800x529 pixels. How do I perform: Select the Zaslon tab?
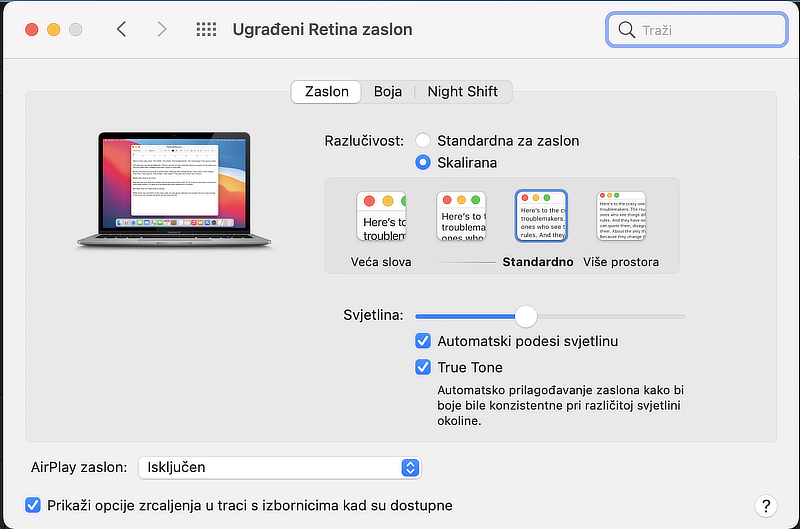point(327,92)
